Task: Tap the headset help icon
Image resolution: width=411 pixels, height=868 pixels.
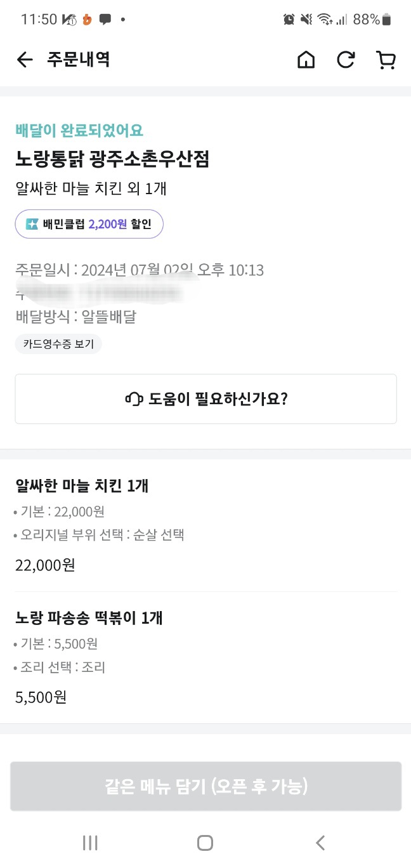Action: click(x=134, y=399)
